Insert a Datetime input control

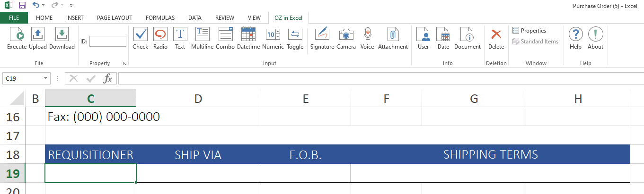coord(248,38)
